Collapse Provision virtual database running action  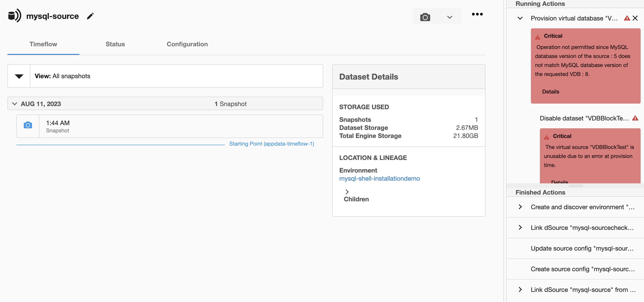pos(520,18)
